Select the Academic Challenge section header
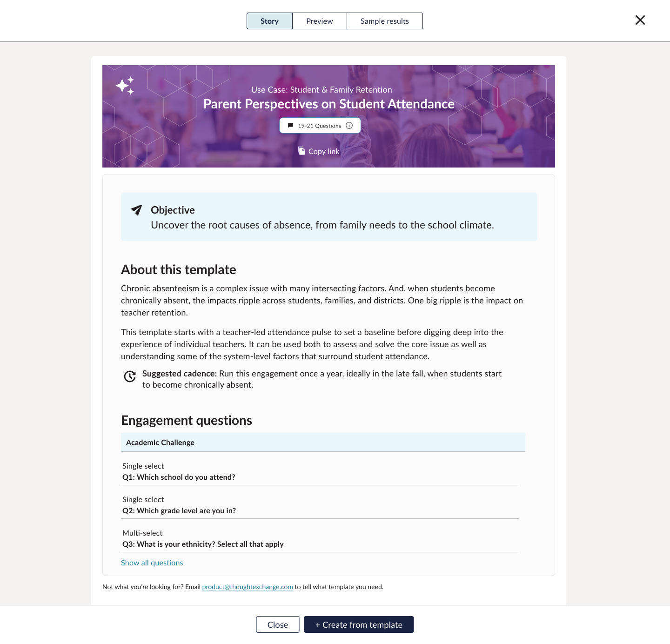 (x=323, y=443)
